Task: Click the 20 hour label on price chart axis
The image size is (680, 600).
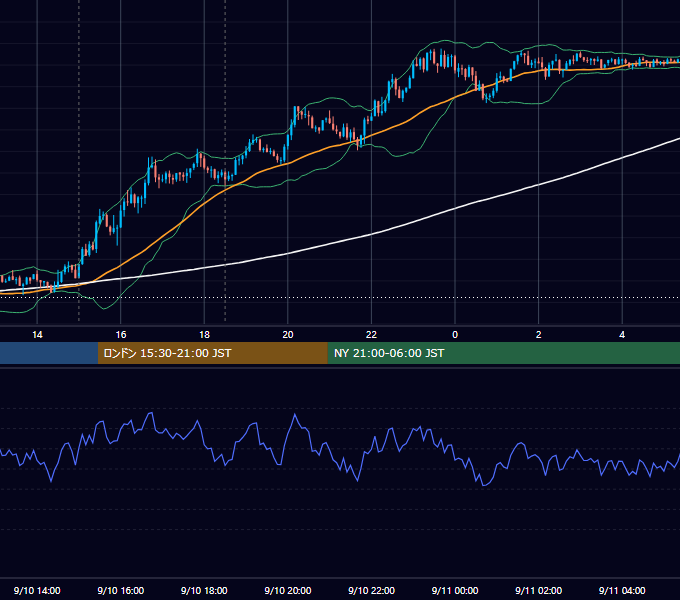Action: click(288, 335)
